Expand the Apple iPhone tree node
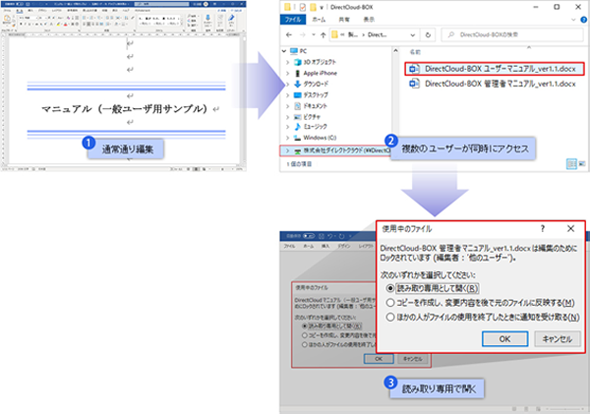Screen dimensions: 590x414 (x=288, y=73)
